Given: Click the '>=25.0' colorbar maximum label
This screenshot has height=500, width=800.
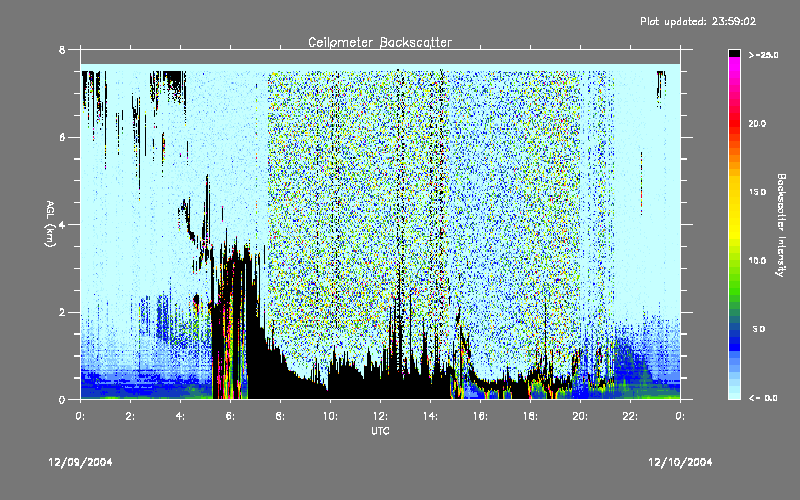Looking at the screenshot, I should [763, 55].
